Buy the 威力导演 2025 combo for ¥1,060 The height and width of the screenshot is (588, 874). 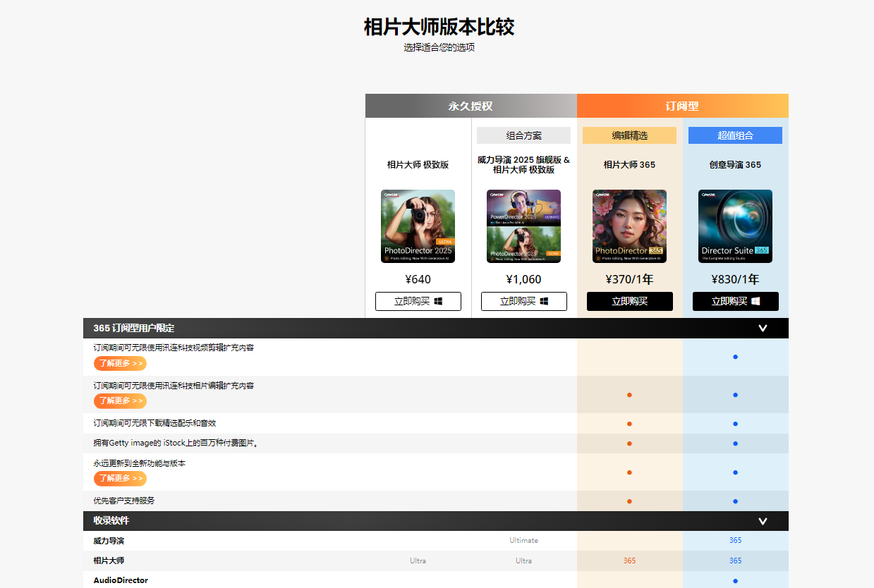click(524, 301)
